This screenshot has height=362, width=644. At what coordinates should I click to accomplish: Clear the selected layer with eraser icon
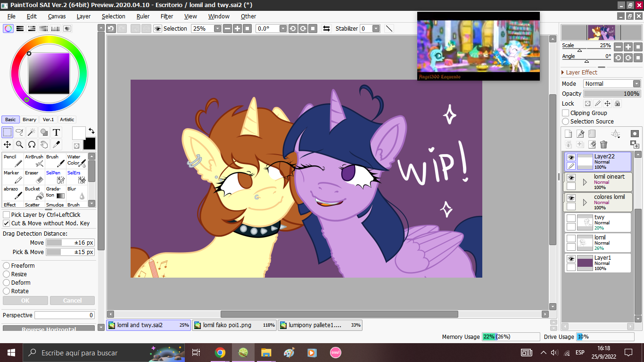(x=592, y=145)
